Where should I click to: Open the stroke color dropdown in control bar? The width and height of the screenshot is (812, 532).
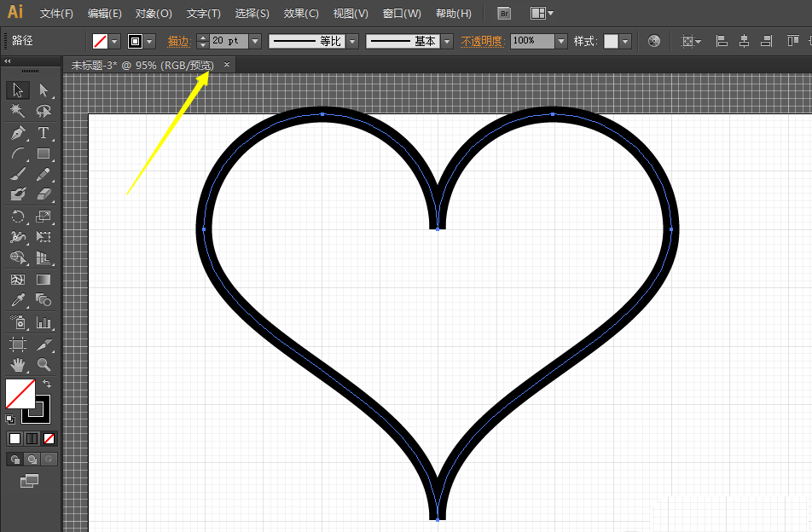[x=149, y=42]
